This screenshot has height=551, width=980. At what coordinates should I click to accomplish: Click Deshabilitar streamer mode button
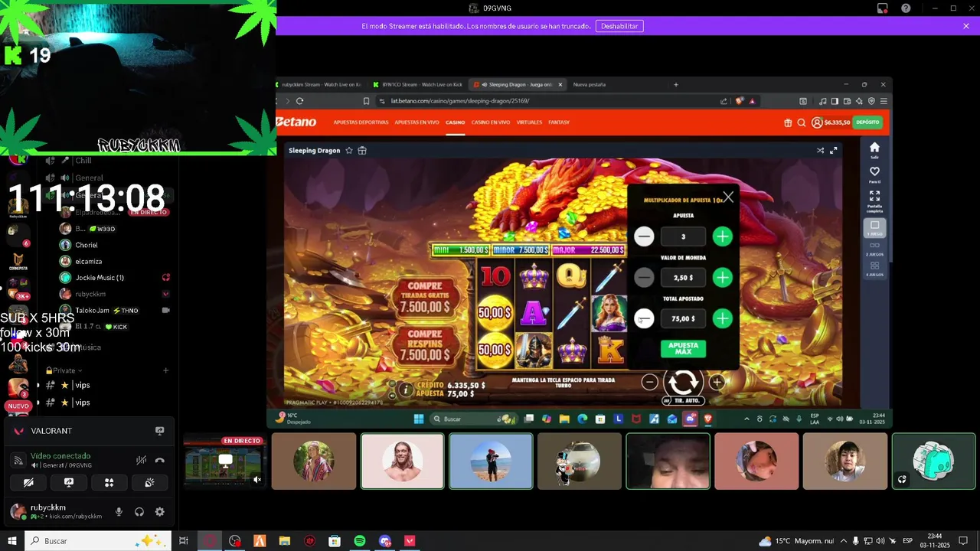pyautogui.click(x=619, y=26)
